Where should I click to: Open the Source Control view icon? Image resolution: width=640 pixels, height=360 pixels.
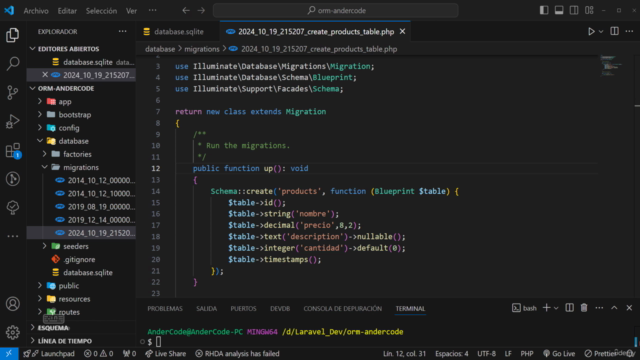point(13,93)
